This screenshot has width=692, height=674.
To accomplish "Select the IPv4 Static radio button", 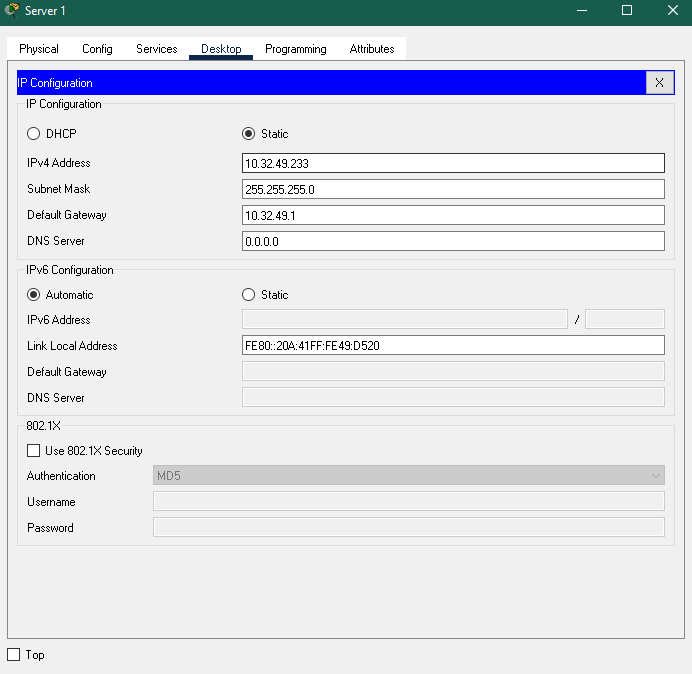I will click(x=248, y=133).
